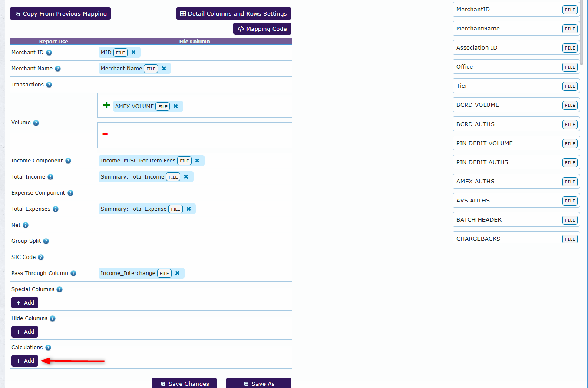Click help icon beside Total Expenses
588x388 pixels.
coord(56,209)
